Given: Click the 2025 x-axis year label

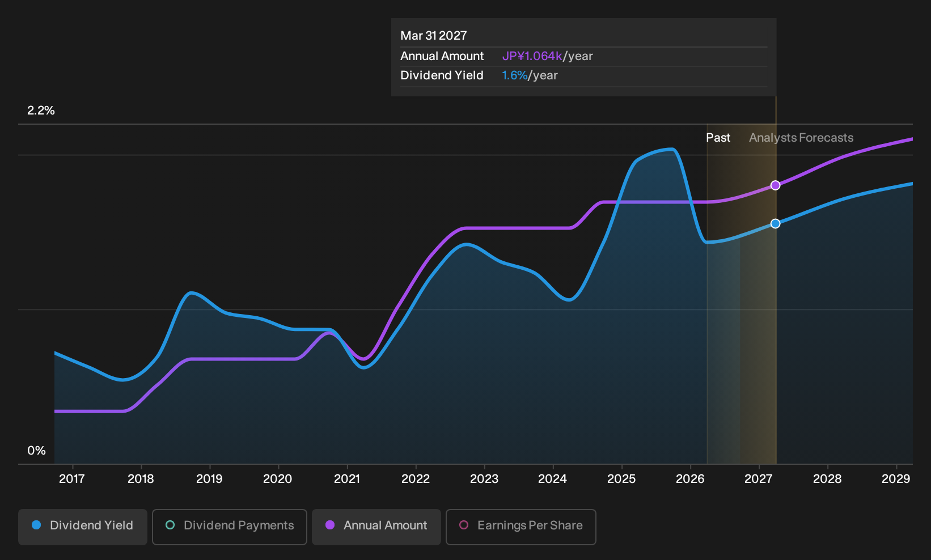Looking at the screenshot, I should tap(621, 479).
